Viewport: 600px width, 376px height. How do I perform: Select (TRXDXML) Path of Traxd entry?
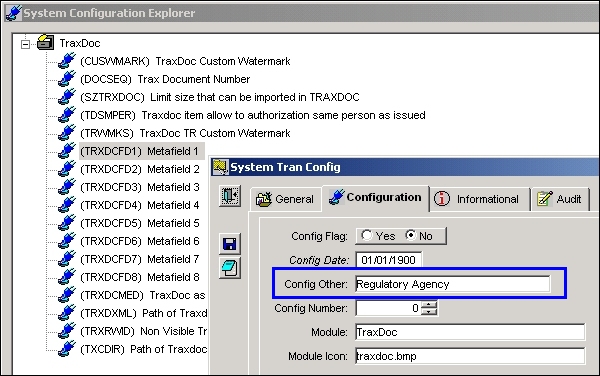click(143, 313)
